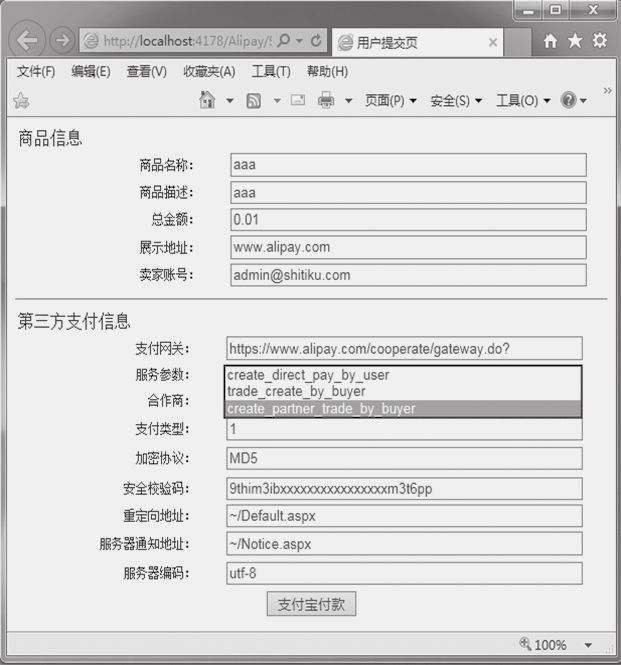This screenshot has height=665, width=621.
Task: Refresh the page with reload icon
Action: [x=316, y=41]
